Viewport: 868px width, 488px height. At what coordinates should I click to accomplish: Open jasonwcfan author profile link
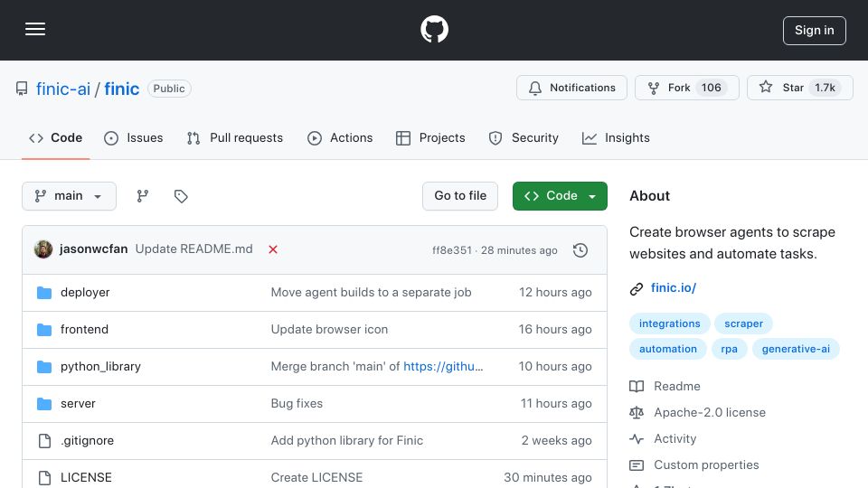pyautogui.click(x=93, y=249)
